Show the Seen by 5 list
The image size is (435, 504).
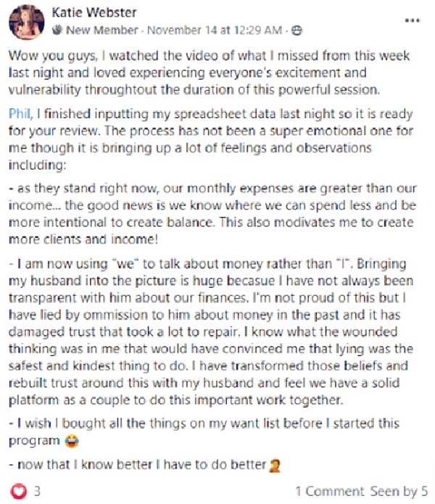[x=399, y=491]
